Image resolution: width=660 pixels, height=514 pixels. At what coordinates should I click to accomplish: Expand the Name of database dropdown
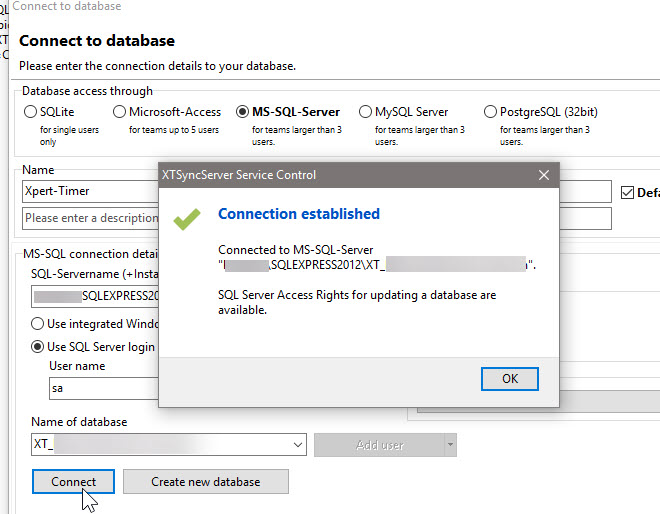(x=297, y=445)
